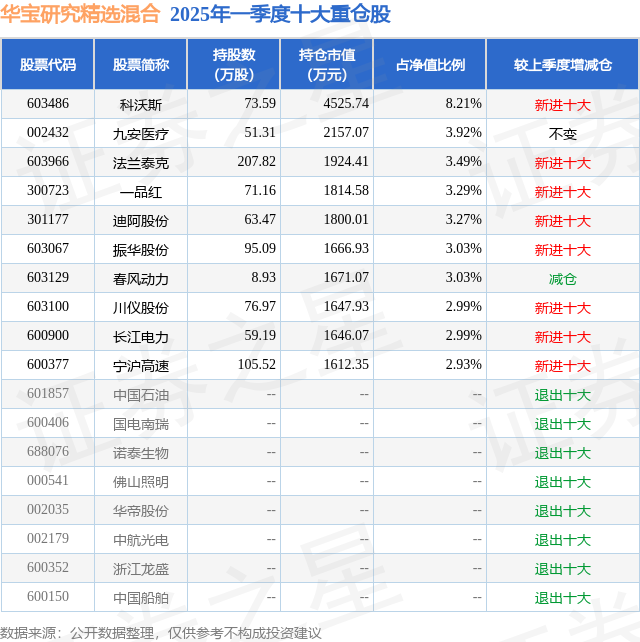Image resolution: width=640 pixels, height=642 pixels.
Task: Select stock code 603966
Action: [48, 162]
